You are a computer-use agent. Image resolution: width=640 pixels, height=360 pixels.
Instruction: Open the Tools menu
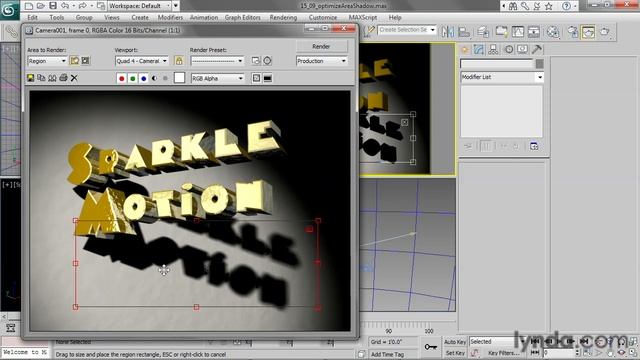click(x=57, y=18)
